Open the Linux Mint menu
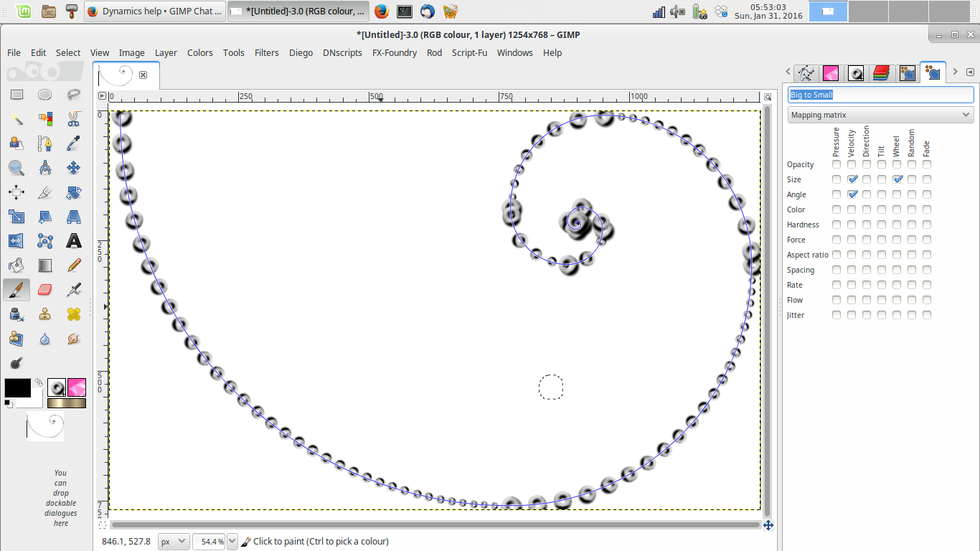Screen dimensions: 980x551 click(24, 11)
